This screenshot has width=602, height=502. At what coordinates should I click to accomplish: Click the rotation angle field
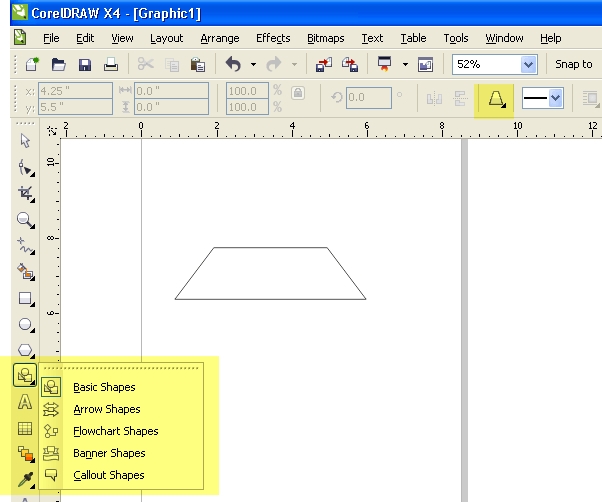point(369,97)
